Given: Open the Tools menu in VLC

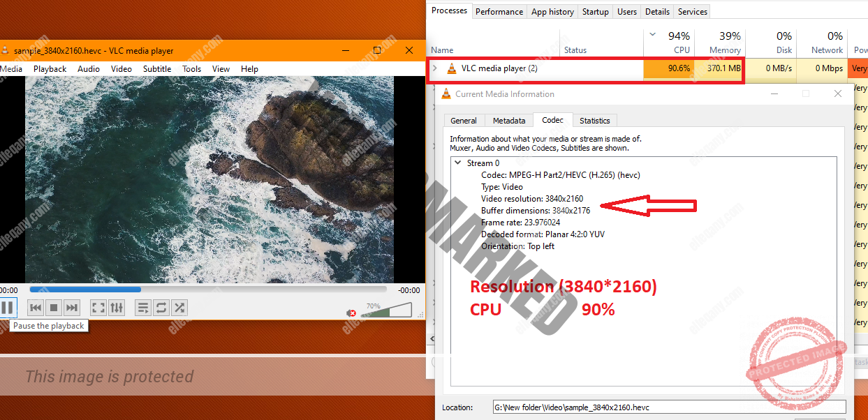Looking at the screenshot, I should click(191, 68).
